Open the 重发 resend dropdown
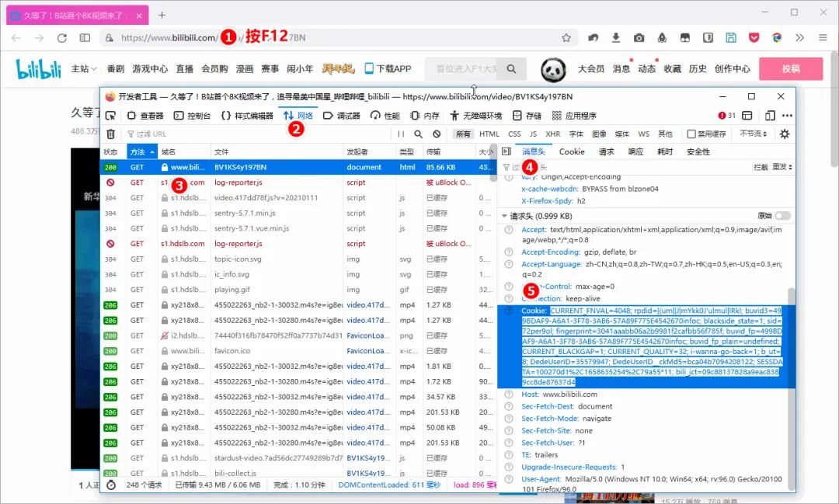Screen dimensions: 839x504 tap(782, 167)
